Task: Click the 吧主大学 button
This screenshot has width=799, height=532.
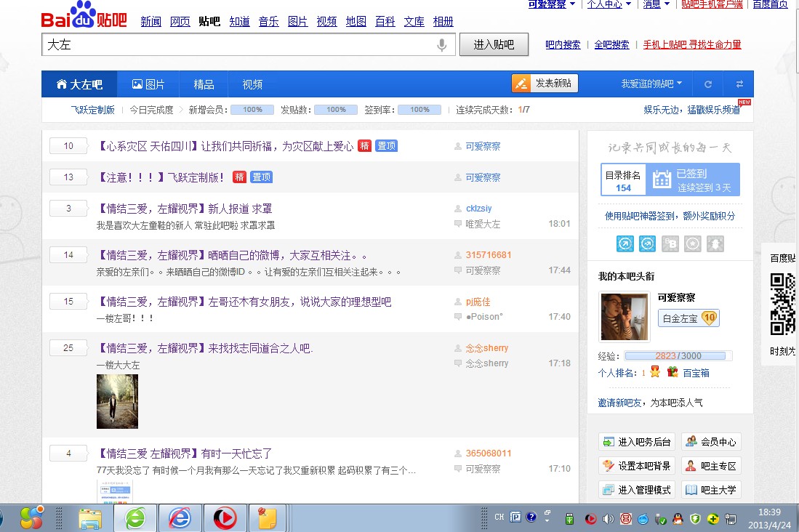Action: 711,490
